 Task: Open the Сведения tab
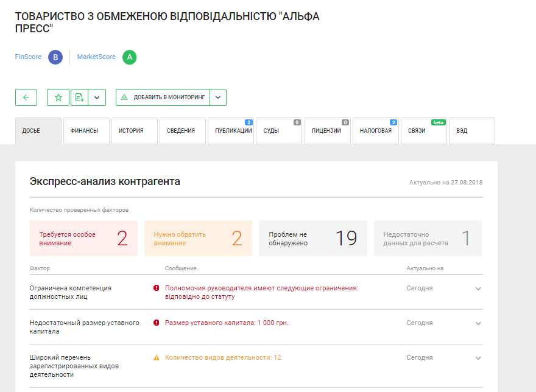[183, 131]
